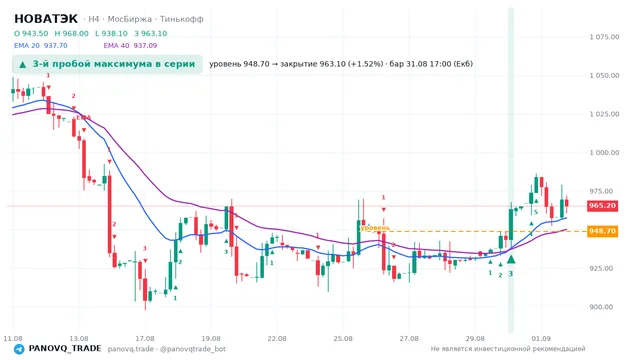Click the 13.08 date axis label

pyautogui.click(x=79, y=339)
